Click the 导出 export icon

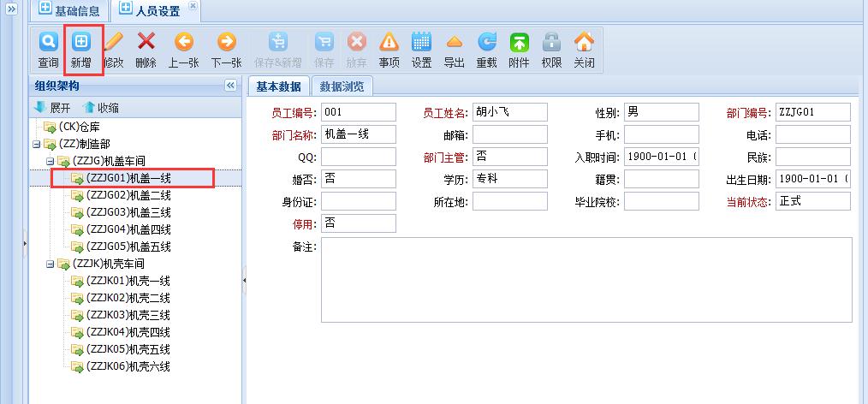click(454, 41)
